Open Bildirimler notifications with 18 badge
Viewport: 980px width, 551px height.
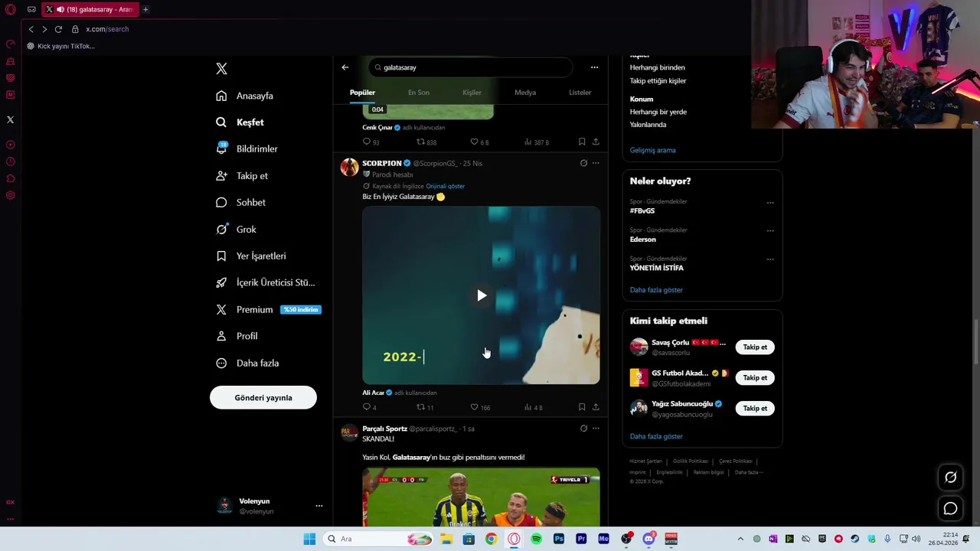coord(247,148)
